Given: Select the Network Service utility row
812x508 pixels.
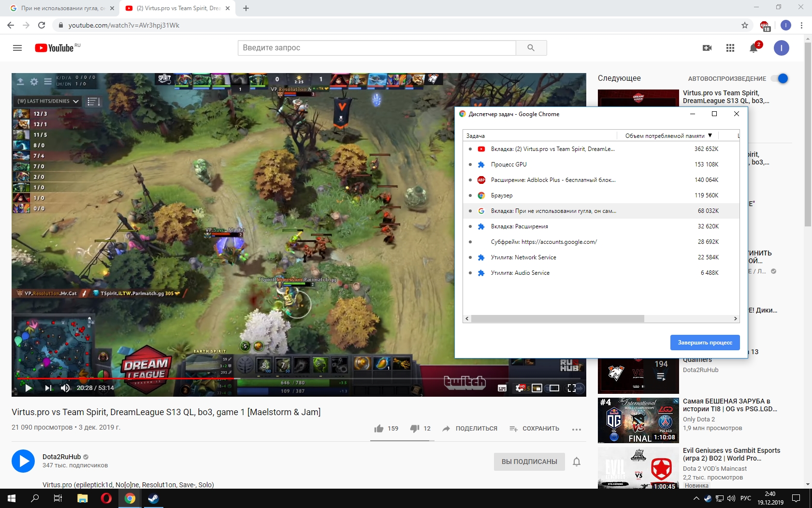Looking at the screenshot, I should coord(601,257).
